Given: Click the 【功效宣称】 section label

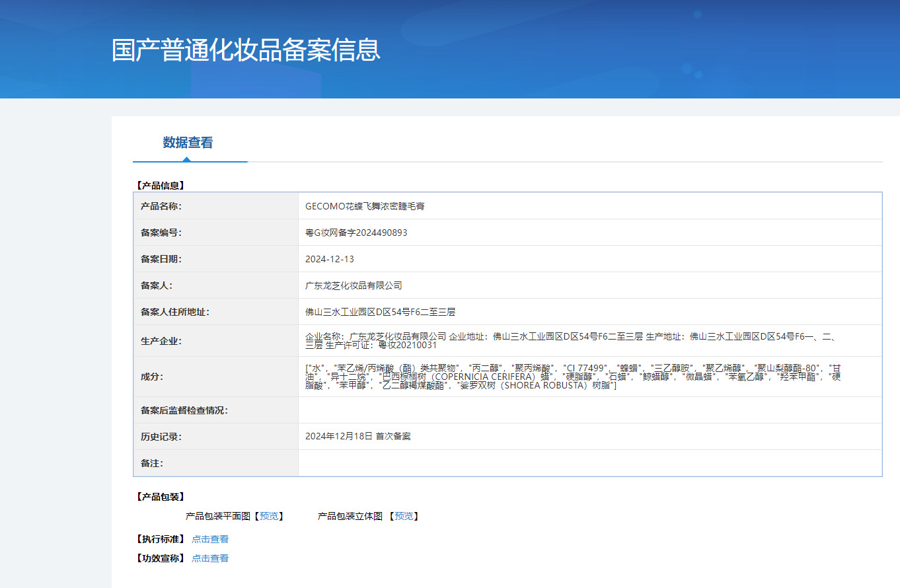Looking at the screenshot, I should (159, 558).
